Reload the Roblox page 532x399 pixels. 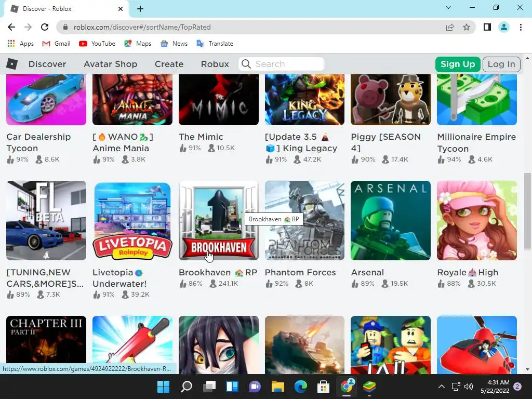(x=45, y=27)
